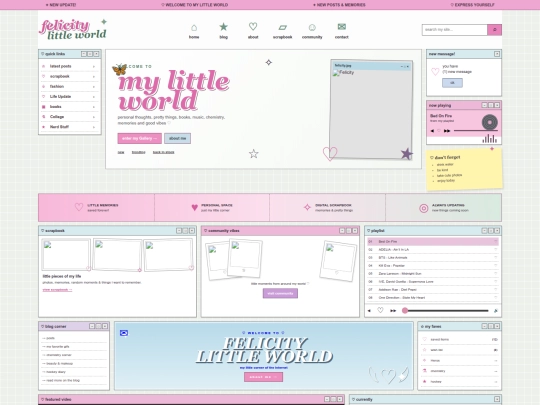The height and width of the screenshot is (405, 540).
Task: Click ABOUT ME on Felicity banner
Action: tap(263, 377)
